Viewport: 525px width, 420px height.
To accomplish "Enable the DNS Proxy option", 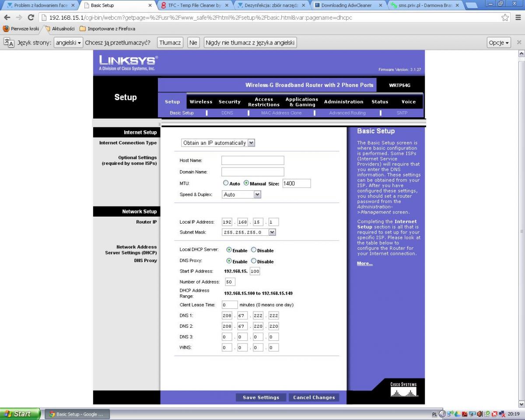I will click(229, 261).
